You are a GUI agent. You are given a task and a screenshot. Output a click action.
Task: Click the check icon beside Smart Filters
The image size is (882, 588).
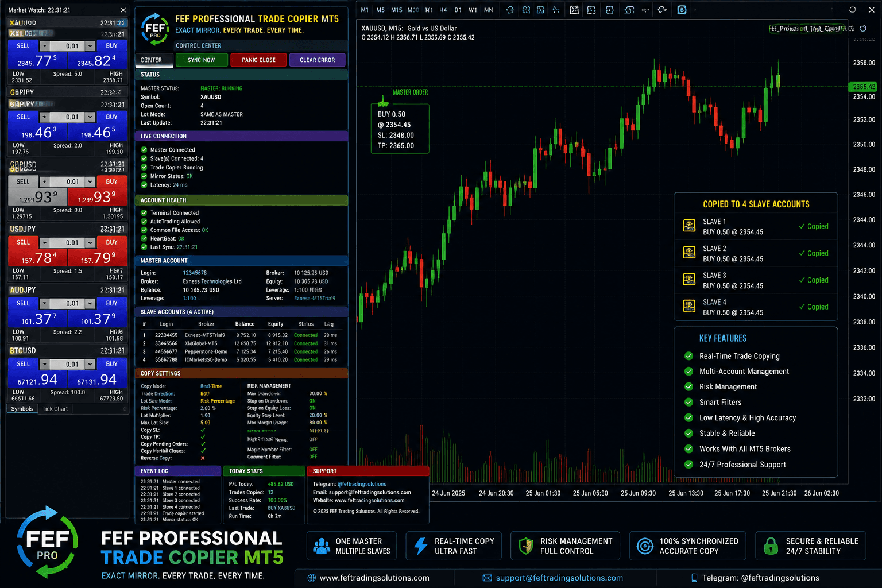coord(688,402)
